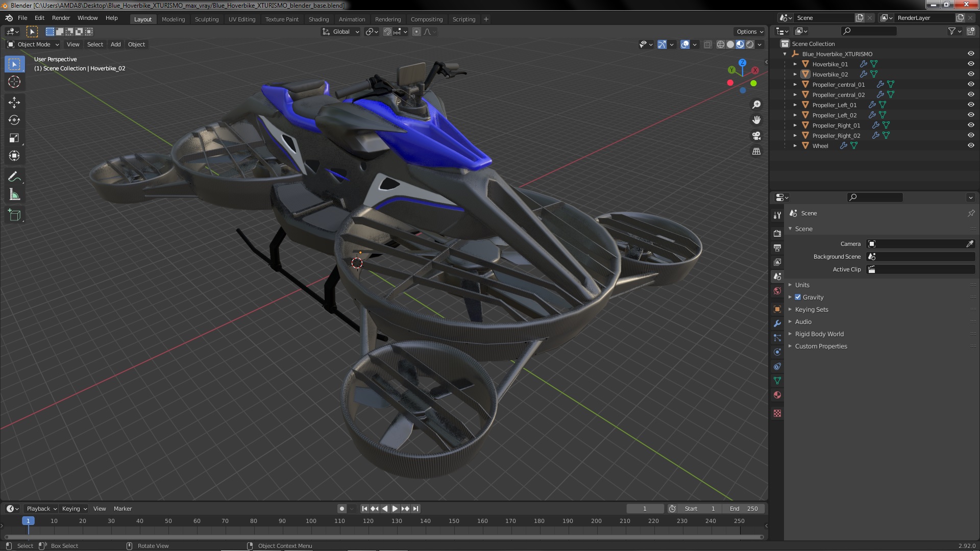Hide Propeller_central_01 in the outliner
This screenshot has height=551, width=980.
click(x=971, y=84)
